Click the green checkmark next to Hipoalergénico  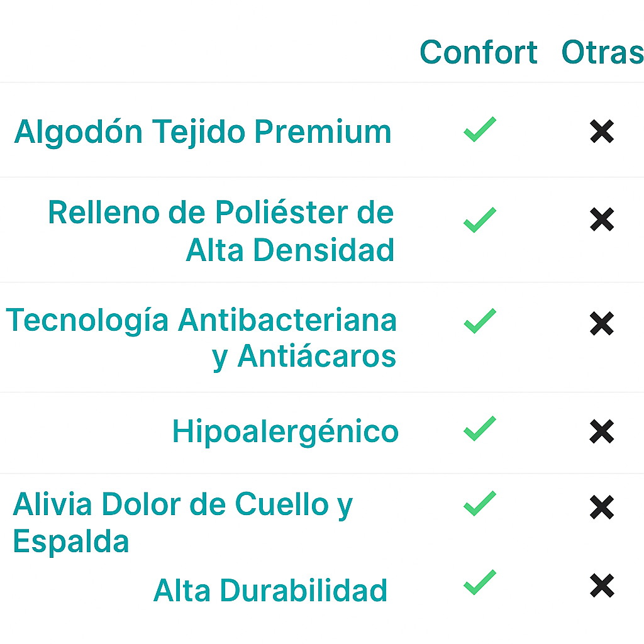(x=480, y=428)
